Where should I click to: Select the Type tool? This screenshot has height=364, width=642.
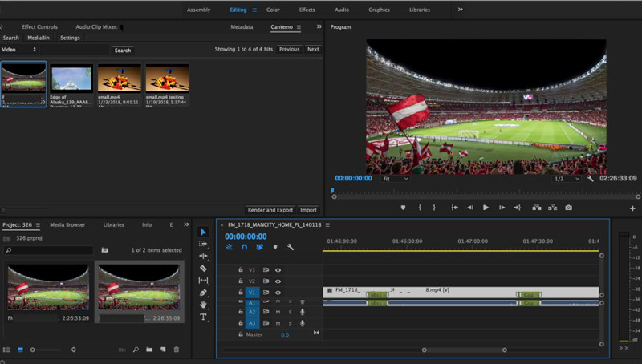point(203,317)
